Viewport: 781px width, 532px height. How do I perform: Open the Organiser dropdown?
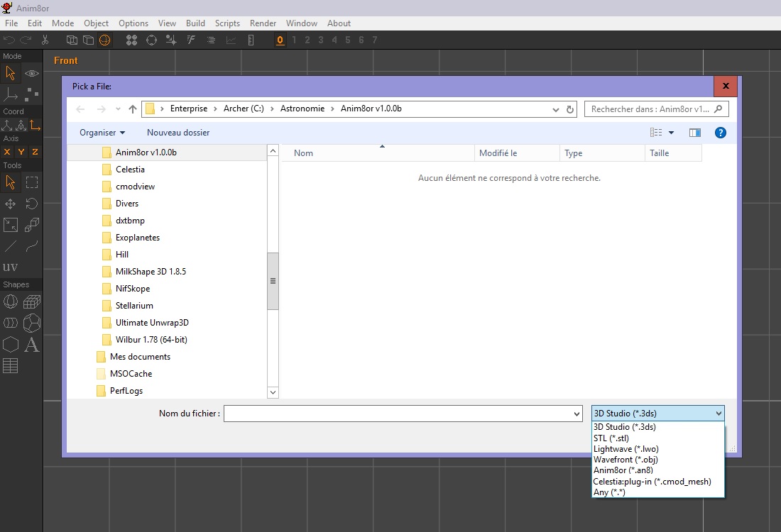pyautogui.click(x=102, y=133)
